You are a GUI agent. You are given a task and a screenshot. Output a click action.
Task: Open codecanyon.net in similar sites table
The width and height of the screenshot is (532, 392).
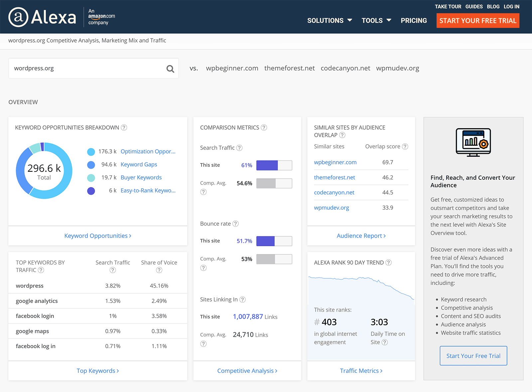click(x=334, y=192)
